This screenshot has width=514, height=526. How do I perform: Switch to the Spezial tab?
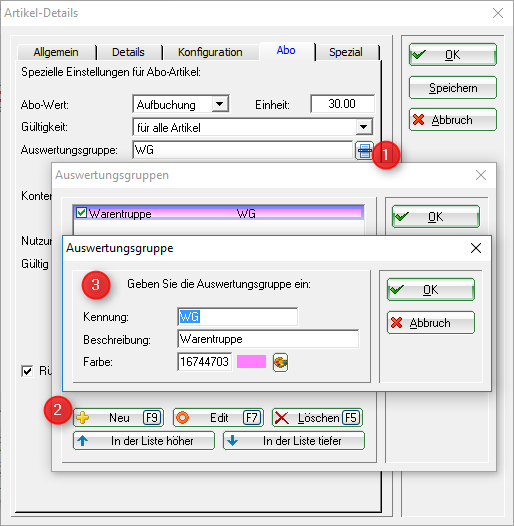(346, 52)
